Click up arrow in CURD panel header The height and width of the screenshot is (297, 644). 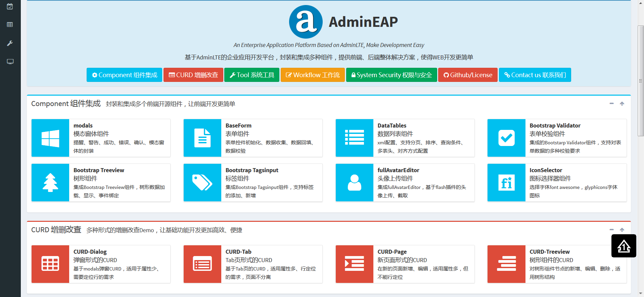coord(622,230)
